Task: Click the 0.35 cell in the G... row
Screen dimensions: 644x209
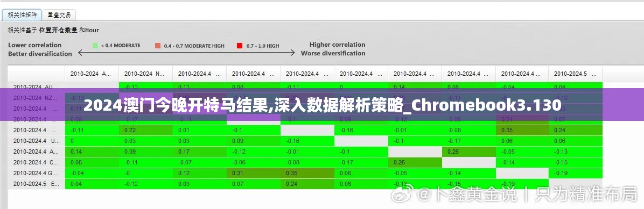Action: (307, 173)
